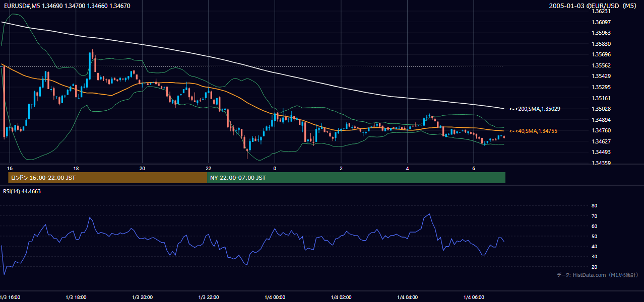
Task: Click the hour 4 marker on price chart
Action: click(x=407, y=168)
